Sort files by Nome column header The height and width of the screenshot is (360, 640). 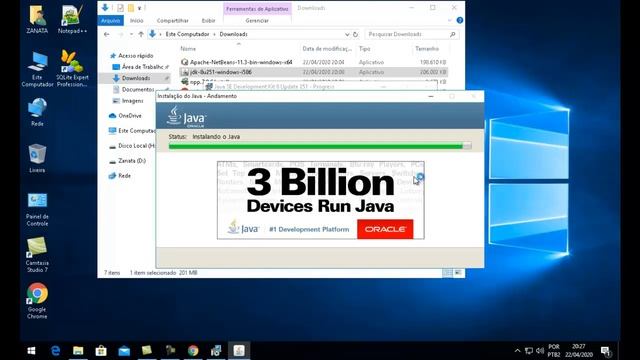(x=188, y=49)
